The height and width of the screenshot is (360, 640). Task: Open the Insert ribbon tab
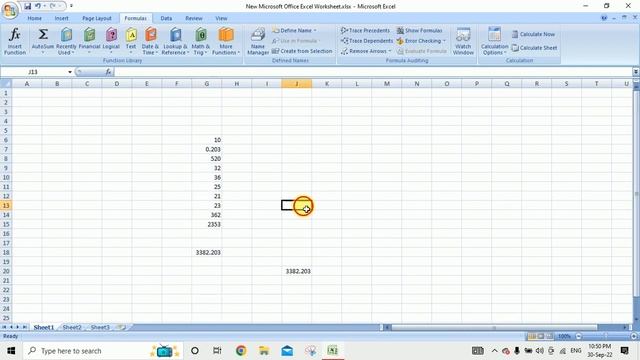(x=62, y=18)
